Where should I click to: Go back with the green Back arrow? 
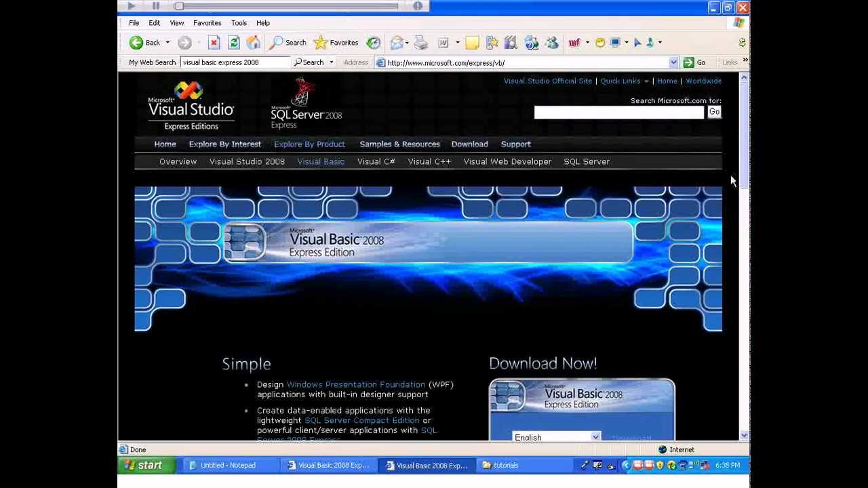coord(144,43)
